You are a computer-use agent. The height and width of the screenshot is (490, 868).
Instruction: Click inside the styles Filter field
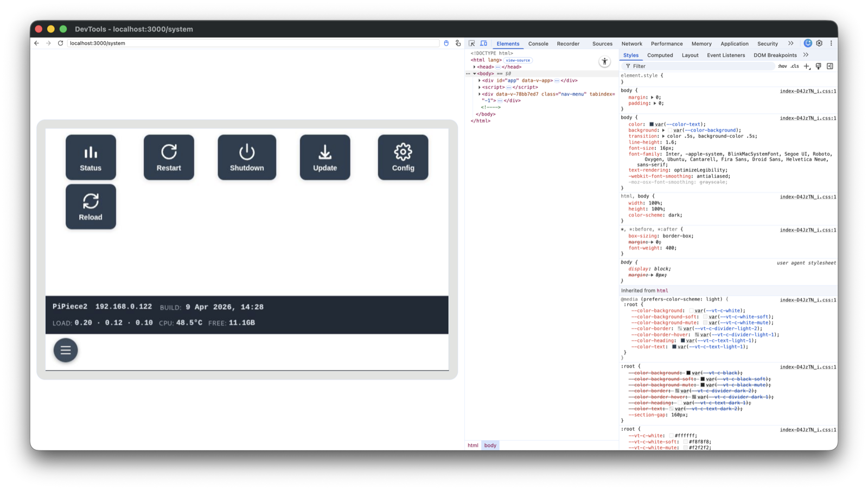(678, 66)
